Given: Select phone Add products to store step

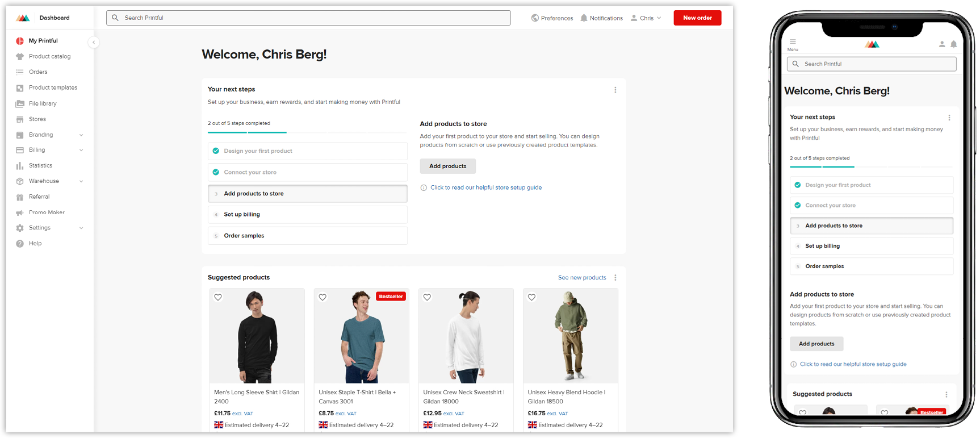Looking at the screenshot, I should click(x=872, y=226).
